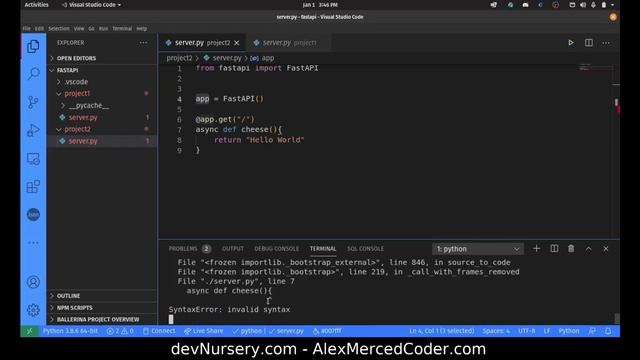Open the Remote Explorer view
The height and width of the screenshot is (360, 640).
pyautogui.click(x=33, y=159)
